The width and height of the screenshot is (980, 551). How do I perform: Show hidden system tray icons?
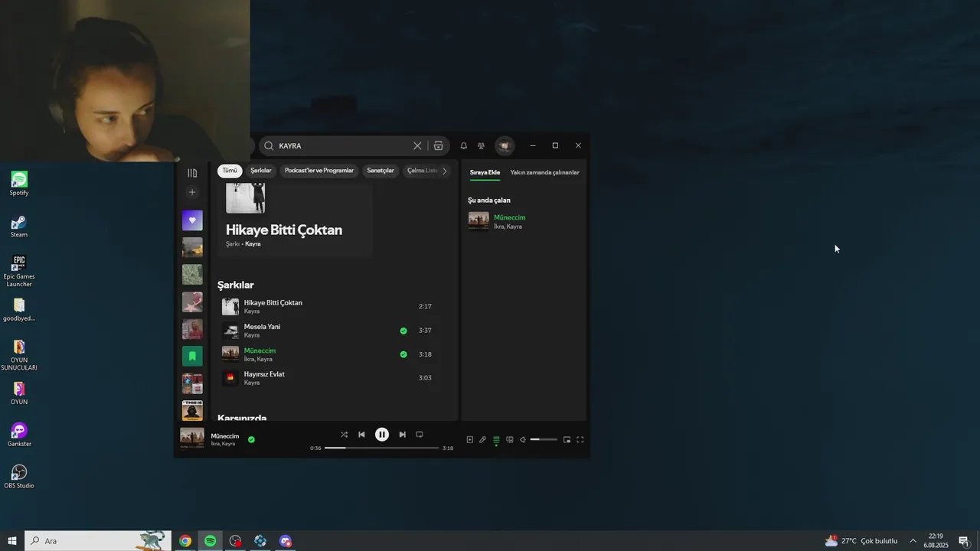coord(913,541)
